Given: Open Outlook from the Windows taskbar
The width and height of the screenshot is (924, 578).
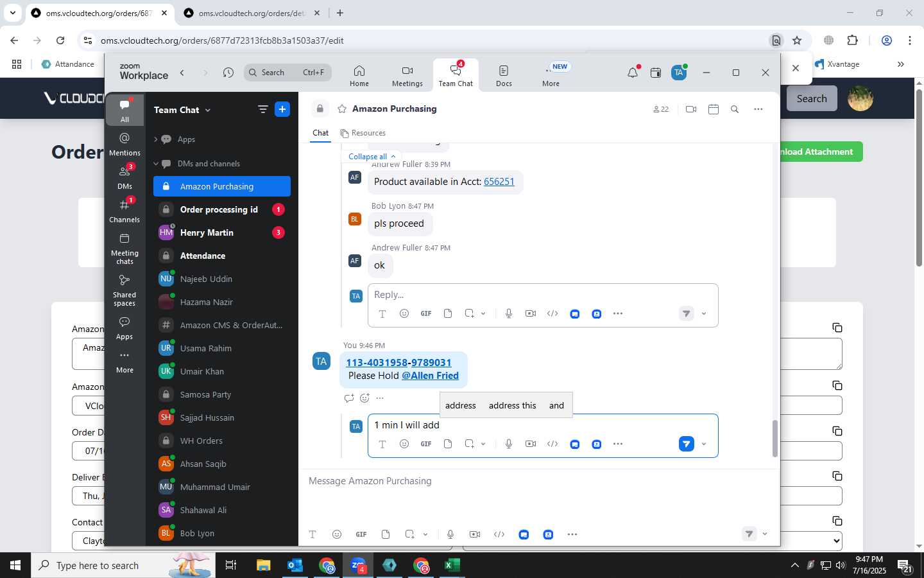Looking at the screenshot, I should [x=295, y=565].
